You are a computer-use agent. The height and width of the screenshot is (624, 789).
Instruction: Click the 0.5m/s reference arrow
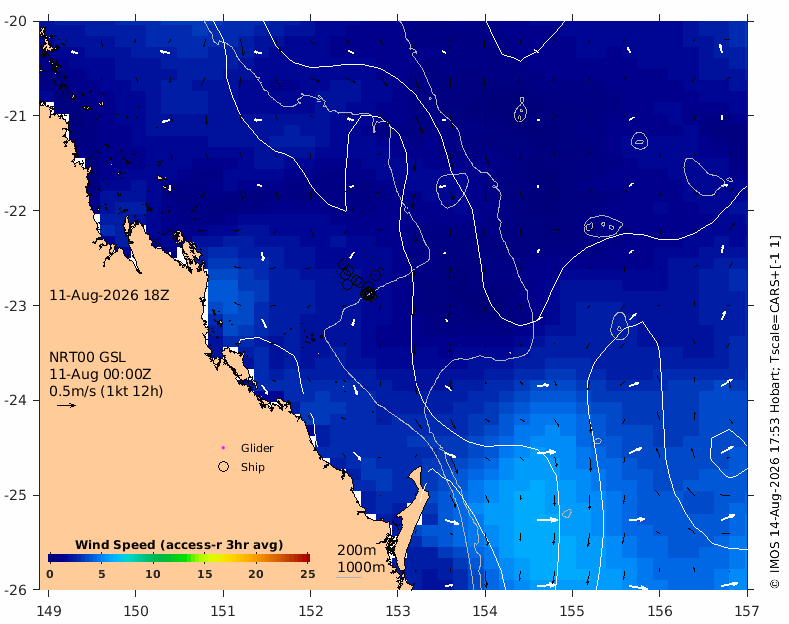pos(66,405)
